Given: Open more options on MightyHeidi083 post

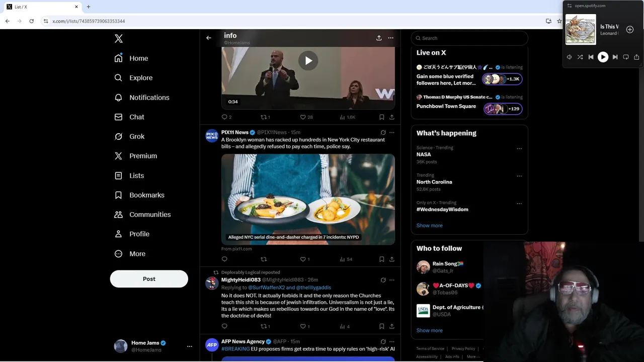Looking at the screenshot, I should coord(392,280).
